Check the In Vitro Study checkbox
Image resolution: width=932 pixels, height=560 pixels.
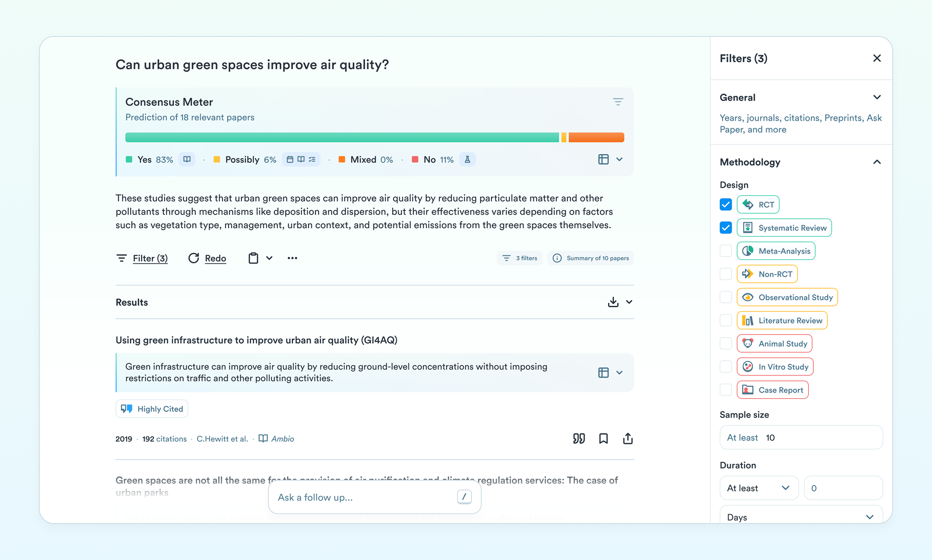725,367
